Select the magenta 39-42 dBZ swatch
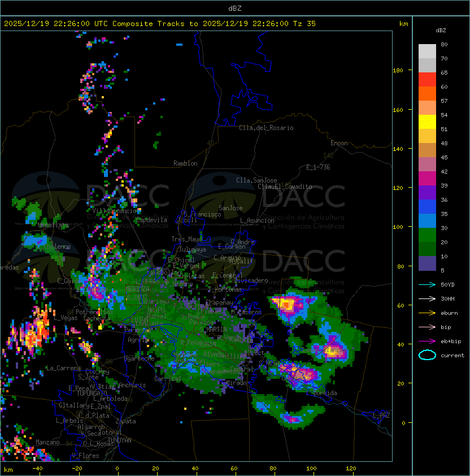The image size is (470, 476). tap(427, 179)
